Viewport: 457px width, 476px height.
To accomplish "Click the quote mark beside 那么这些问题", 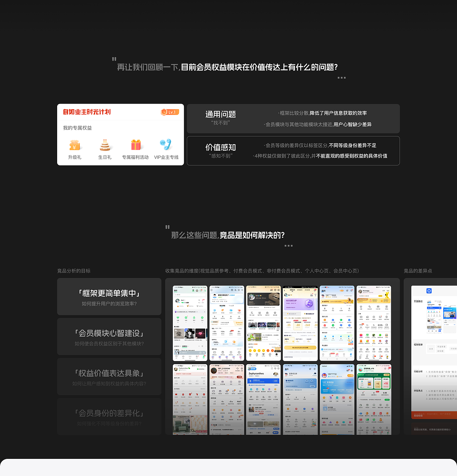I will (167, 227).
